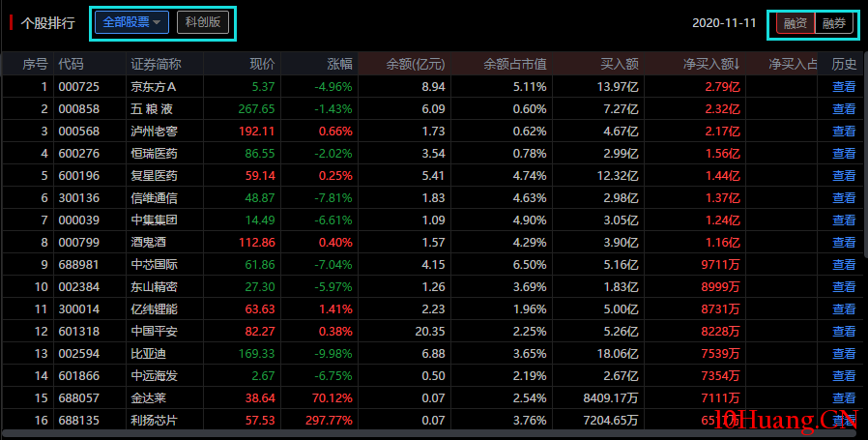868x440 pixels.
Task: Click stock code 601318
Action: pos(78,332)
